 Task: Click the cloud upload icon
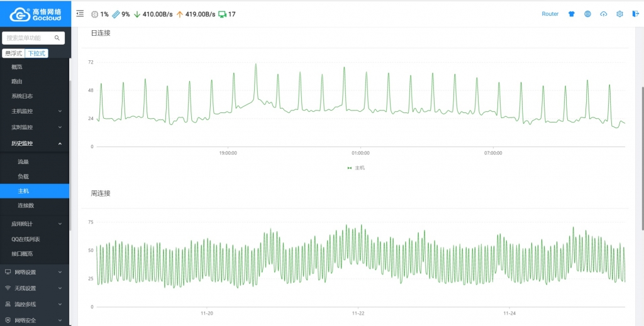(x=604, y=14)
